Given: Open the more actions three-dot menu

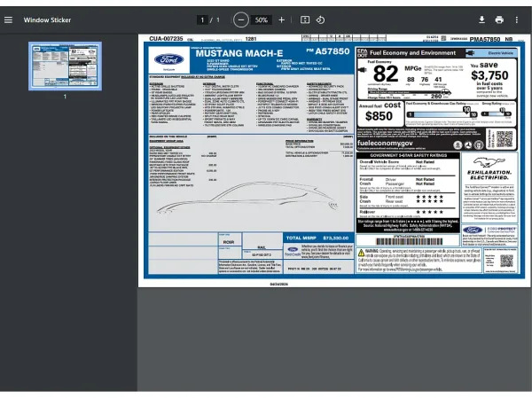Looking at the screenshot, I should point(517,20).
